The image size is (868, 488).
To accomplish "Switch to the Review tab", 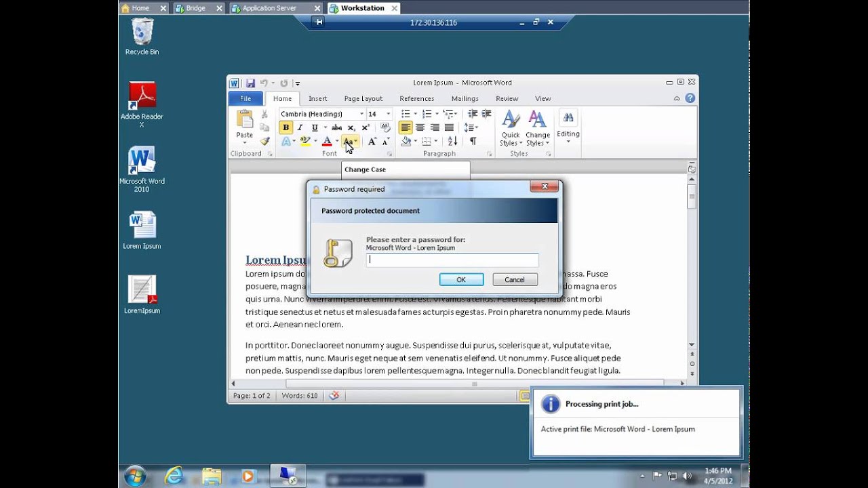I will coord(507,98).
